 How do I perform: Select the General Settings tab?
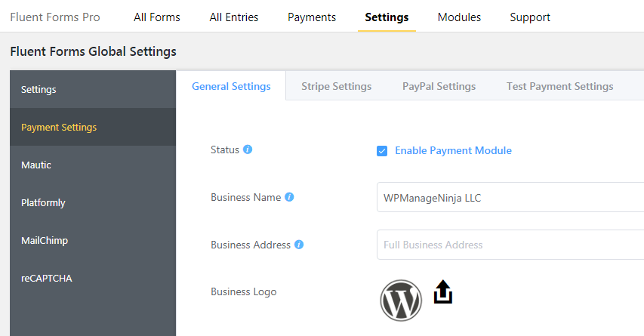tap(231, 86)
